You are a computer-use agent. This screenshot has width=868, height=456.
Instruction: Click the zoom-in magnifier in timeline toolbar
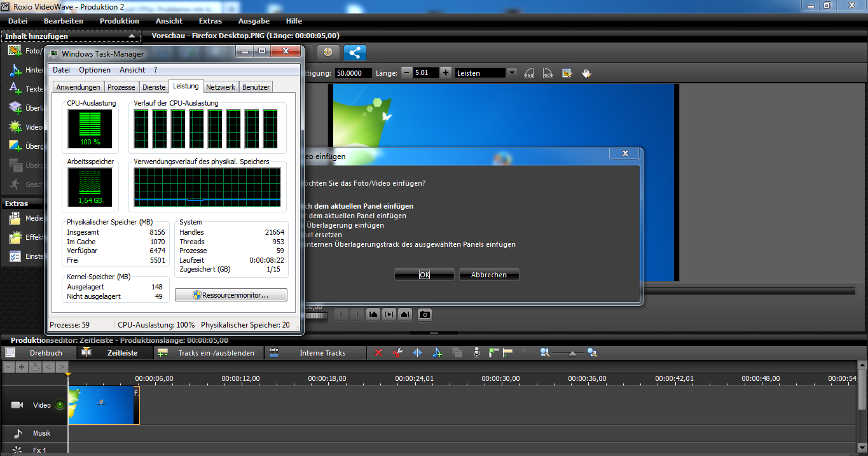pos(592,352)
